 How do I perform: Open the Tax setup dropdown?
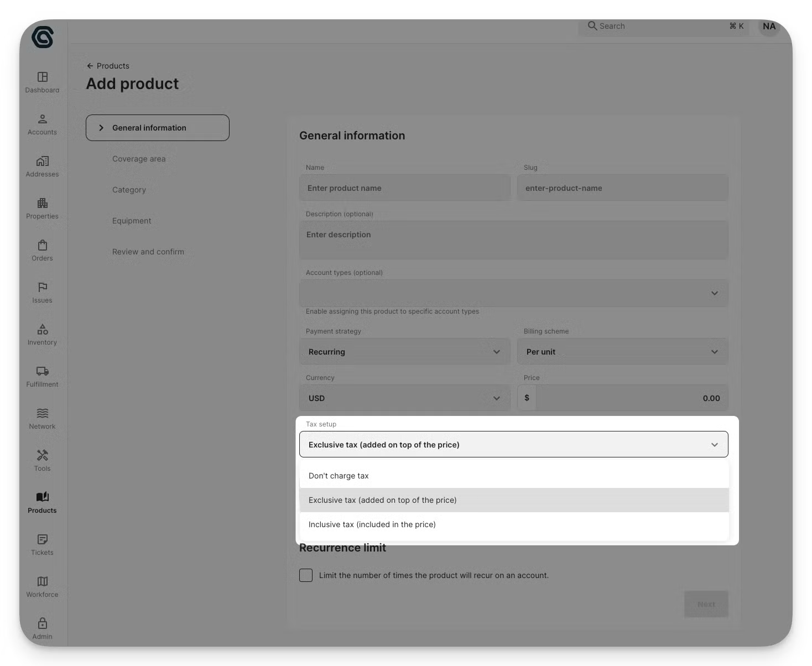514,444
